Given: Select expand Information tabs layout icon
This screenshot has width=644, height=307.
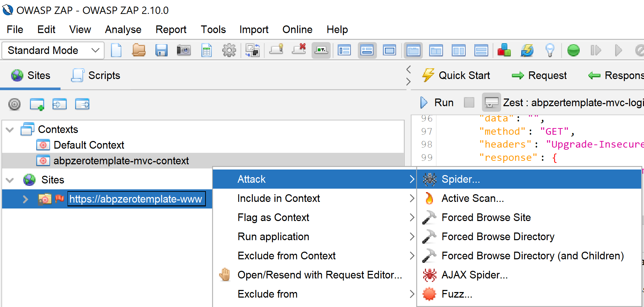Looking at the screenshot, I should (367, 50).
